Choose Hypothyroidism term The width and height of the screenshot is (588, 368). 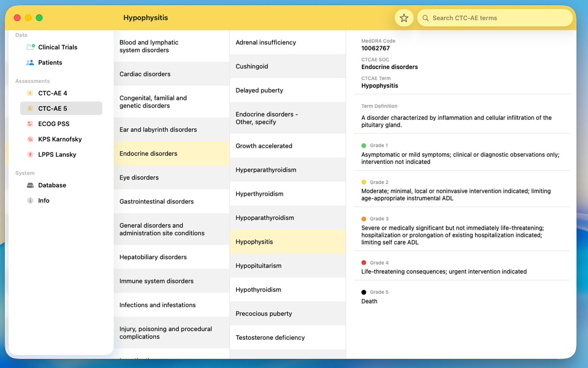tap(288, 289)
